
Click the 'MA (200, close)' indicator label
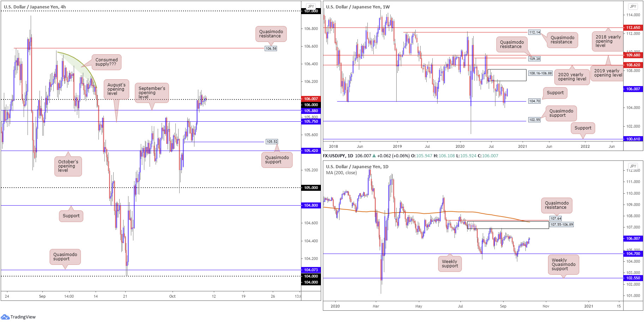341,172
